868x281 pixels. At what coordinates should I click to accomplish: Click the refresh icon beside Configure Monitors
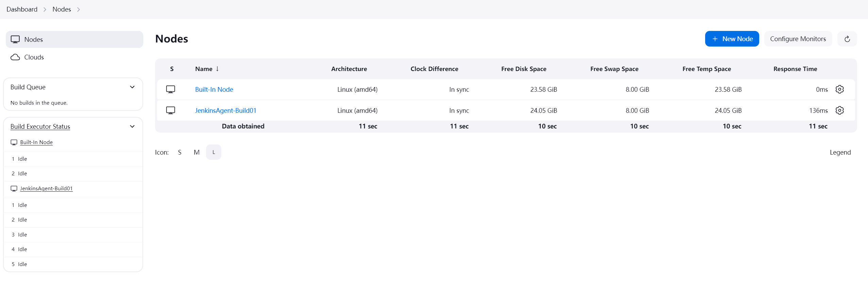[x=847, y=39]
